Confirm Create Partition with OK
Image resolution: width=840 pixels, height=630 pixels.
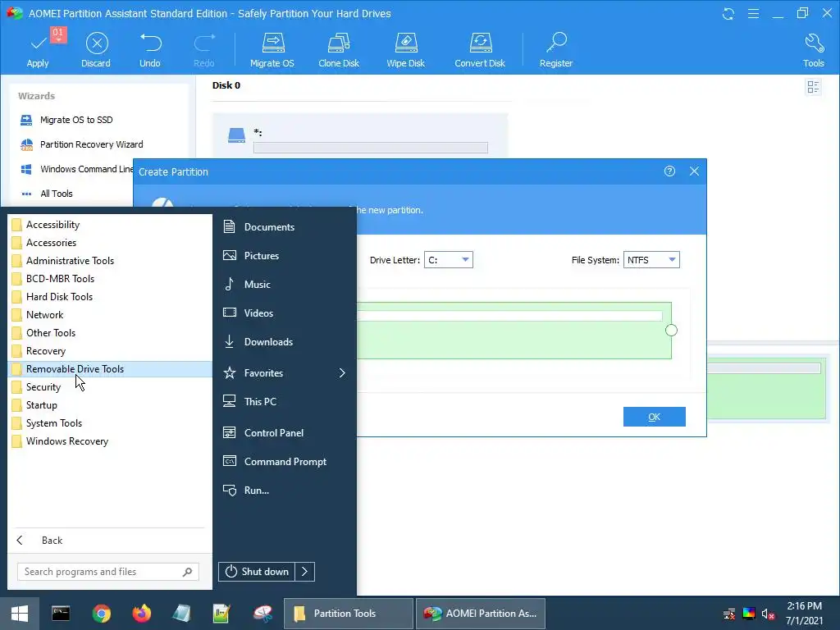(654, 417)
